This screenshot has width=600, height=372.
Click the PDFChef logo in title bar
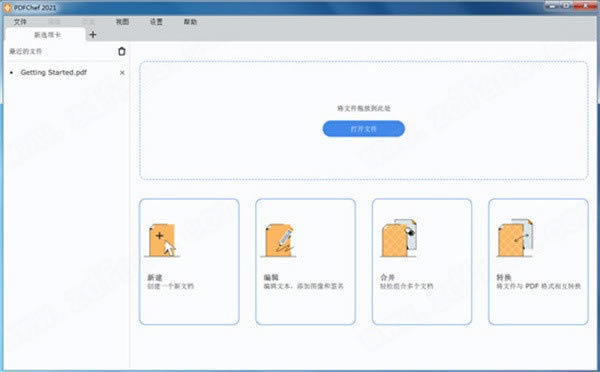click(8, 7)
